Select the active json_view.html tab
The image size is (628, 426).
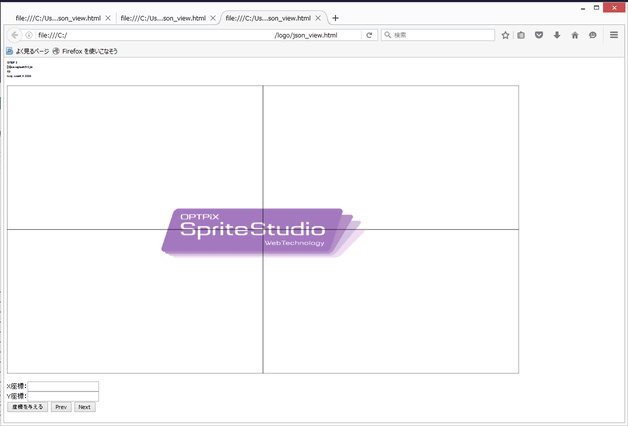pos(268,18)
